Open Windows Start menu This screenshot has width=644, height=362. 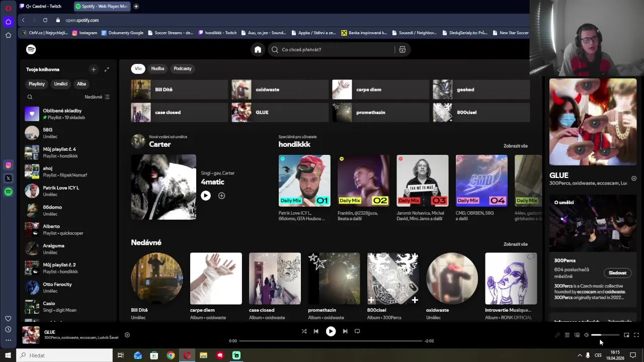(8, 355)
